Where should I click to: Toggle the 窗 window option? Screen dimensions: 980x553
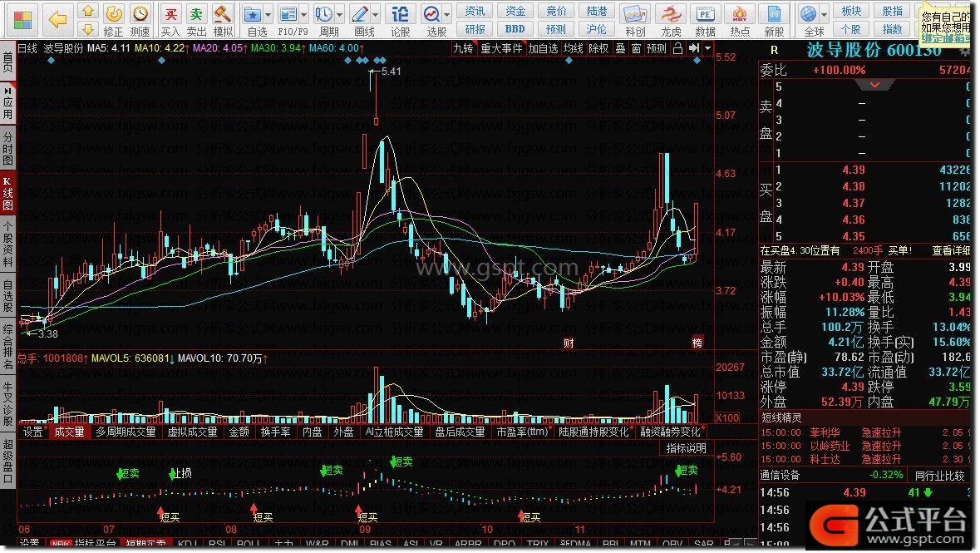(636, 48)
